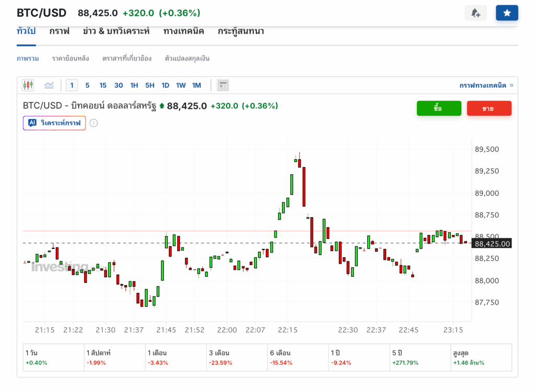Click the info icon beside AI chart analysis
Image resolution: width=535 pixels, height=392 pixels.
point(94,123)
